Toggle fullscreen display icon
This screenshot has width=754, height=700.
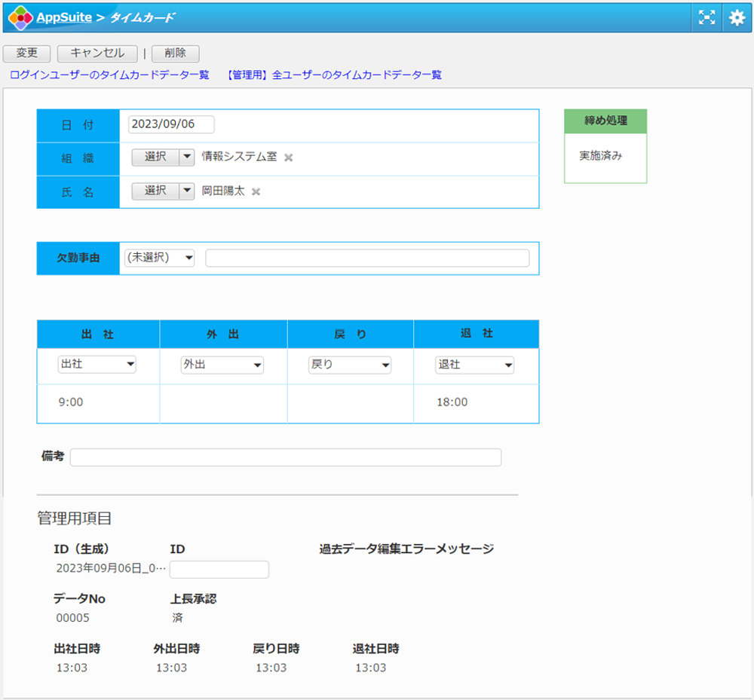[706, 18]
